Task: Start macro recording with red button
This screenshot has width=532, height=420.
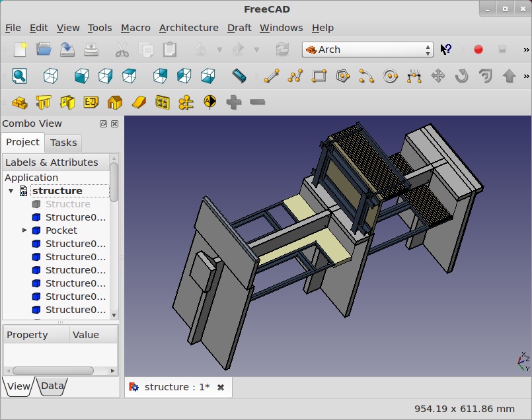Action: click(478, 50)
